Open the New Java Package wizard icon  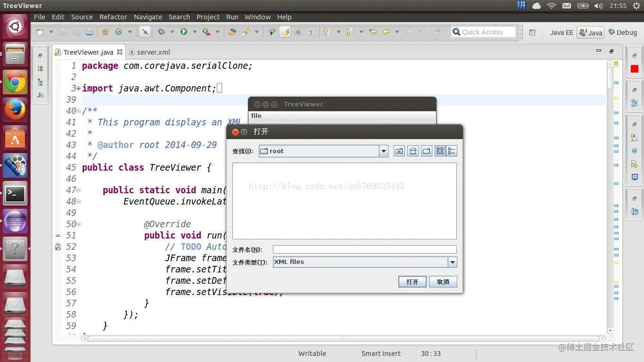pyautogui.click(x=106, y=32)
